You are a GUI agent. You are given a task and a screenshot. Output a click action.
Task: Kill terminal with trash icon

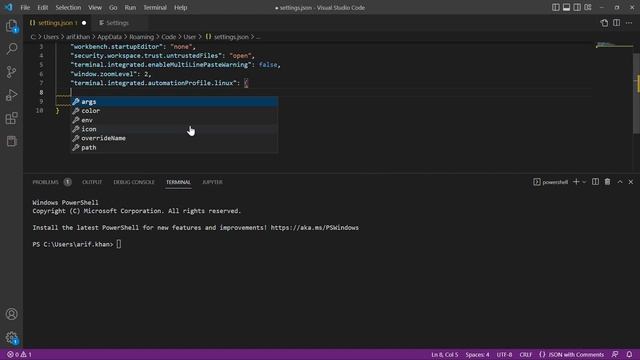coord(607,182)
